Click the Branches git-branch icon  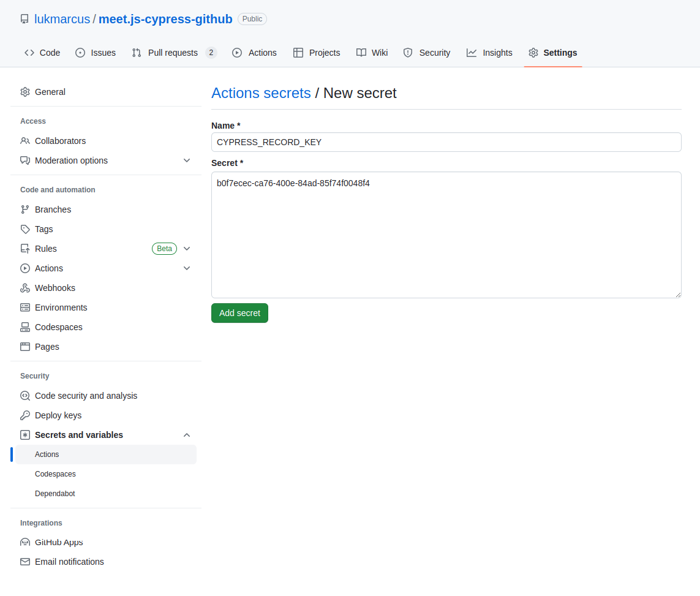click(25, 210)
